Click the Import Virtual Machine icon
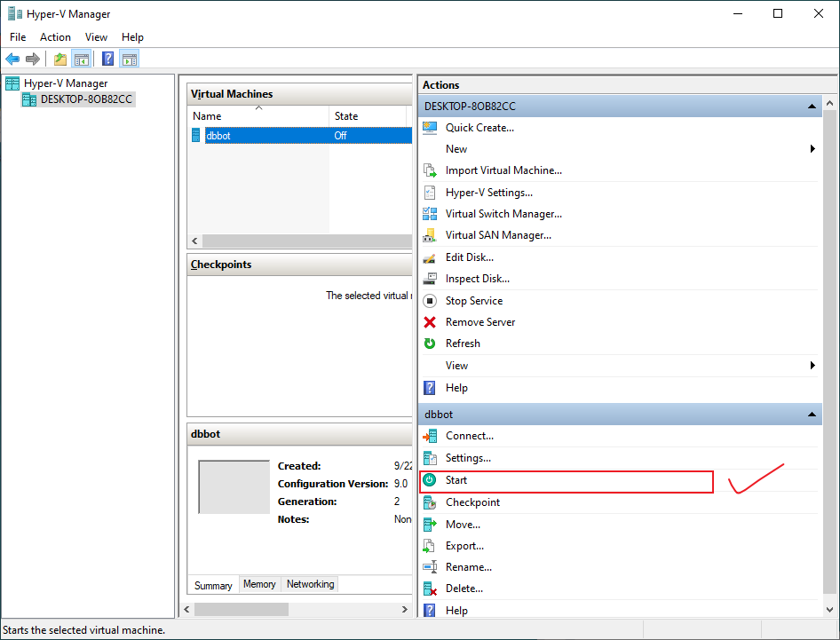Screen dimensions: 840x640 point(430,170)
